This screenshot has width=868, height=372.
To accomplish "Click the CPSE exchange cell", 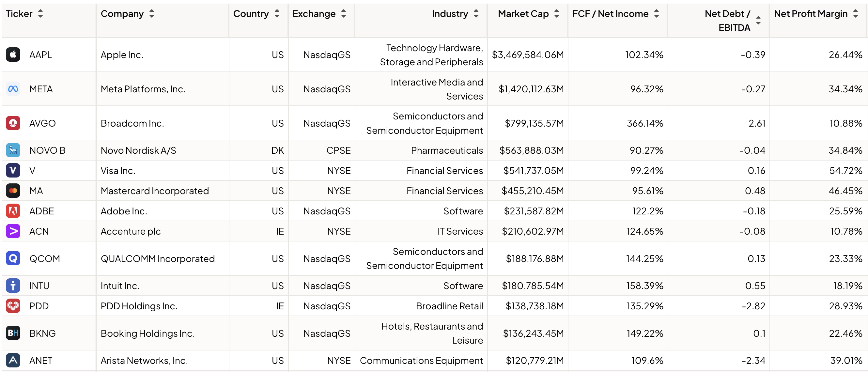I will coord(338,150).
